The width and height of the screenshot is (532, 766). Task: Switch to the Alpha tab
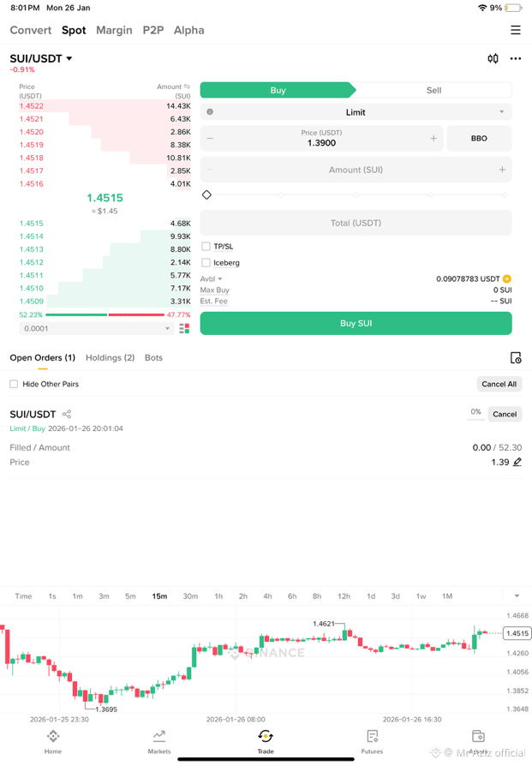click(189, 30)
